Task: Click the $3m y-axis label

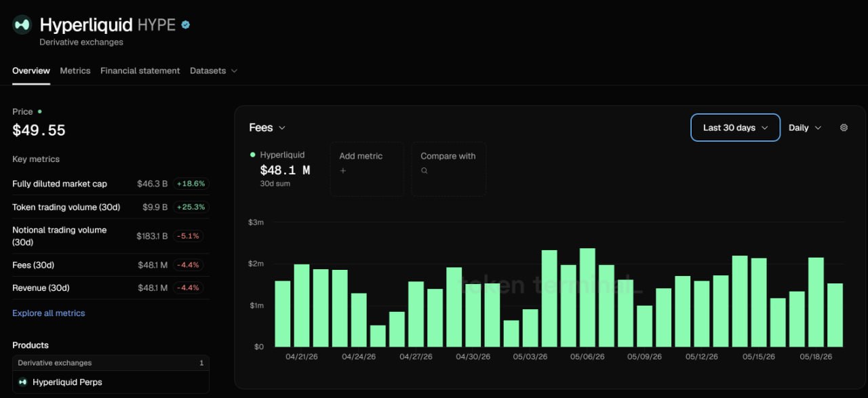Action: (256, 222)
